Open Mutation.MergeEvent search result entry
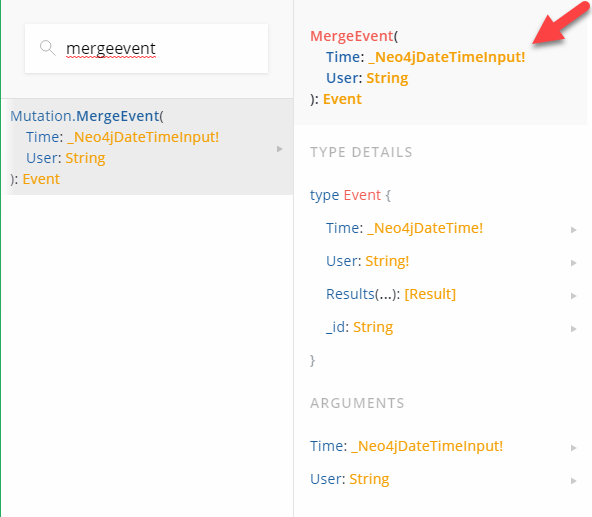The width and height of the screenshot is (592, 517). pos(147,147)
